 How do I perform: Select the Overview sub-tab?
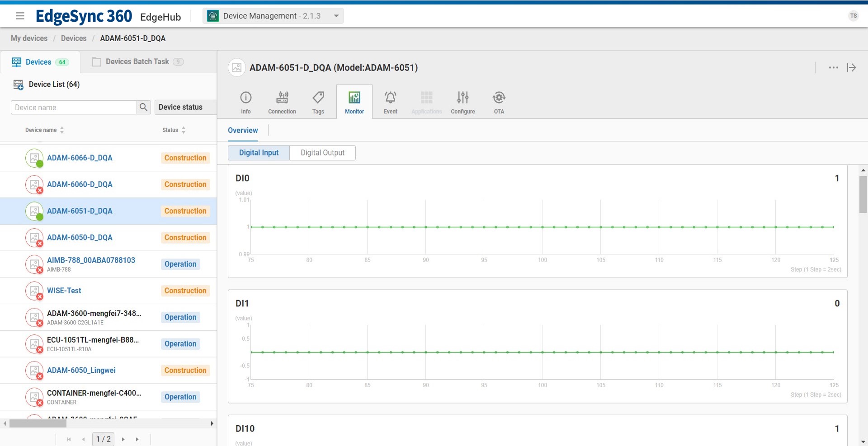coord(243,131)
